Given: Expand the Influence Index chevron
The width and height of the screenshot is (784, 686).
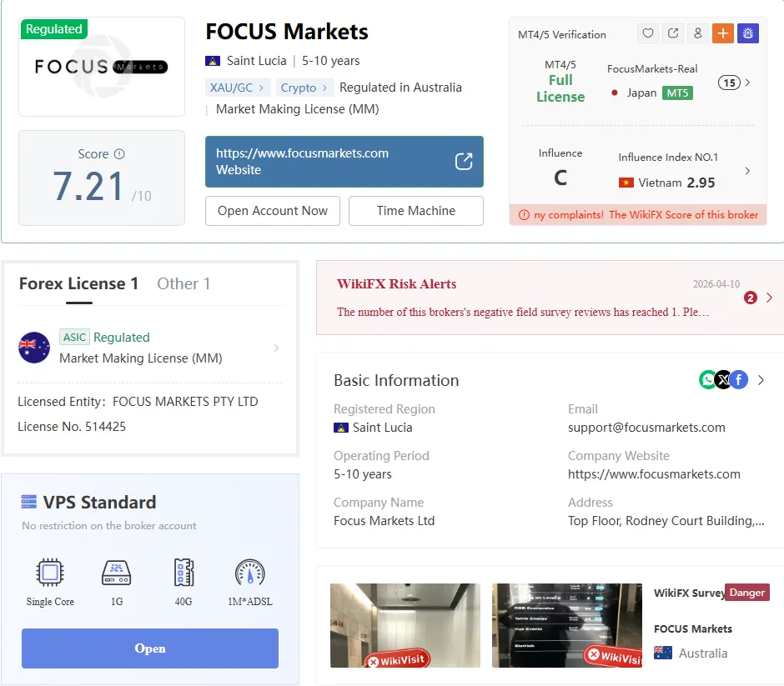Looking at the screenshot, I should point(747,171).
